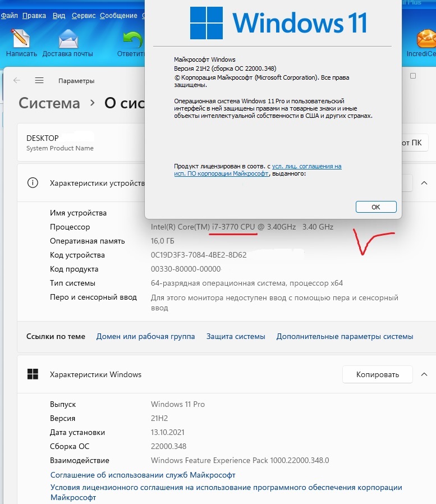Click the Доставка почты envelope icon

tap(68, 38)
